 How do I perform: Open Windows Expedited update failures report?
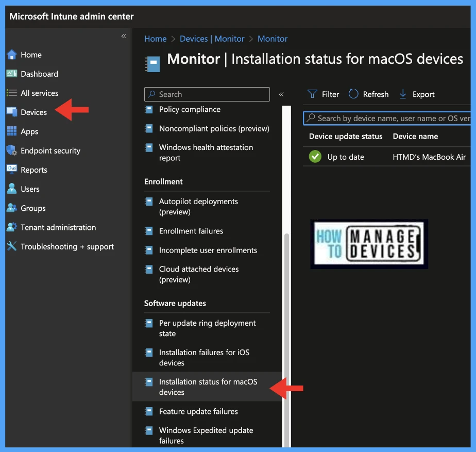click(x=207, y=436)
